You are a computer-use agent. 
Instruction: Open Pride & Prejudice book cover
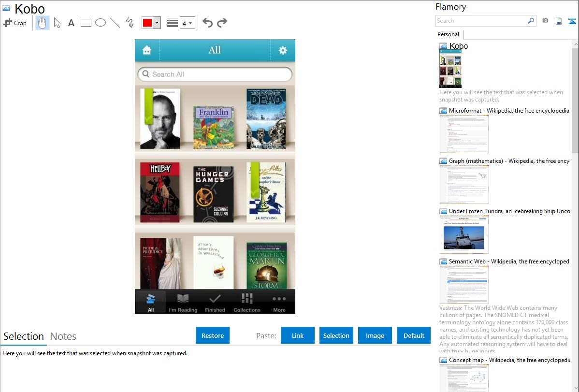(160, 263)
